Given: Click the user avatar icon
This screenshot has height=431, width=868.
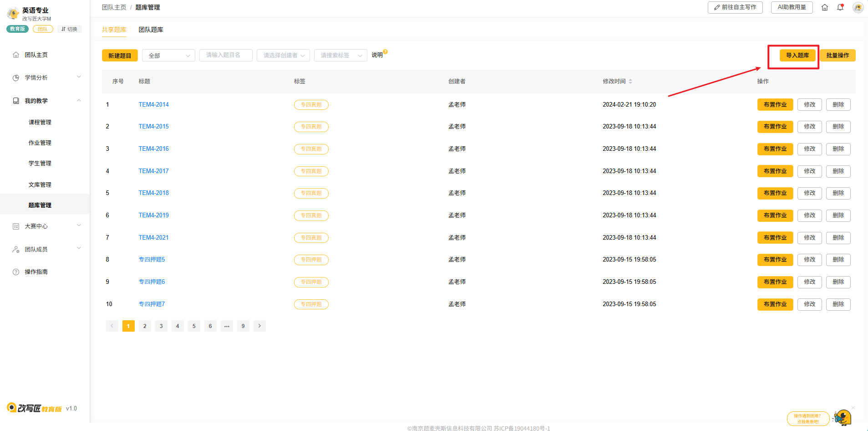Looking at the screenshot, I should [858, 7].
